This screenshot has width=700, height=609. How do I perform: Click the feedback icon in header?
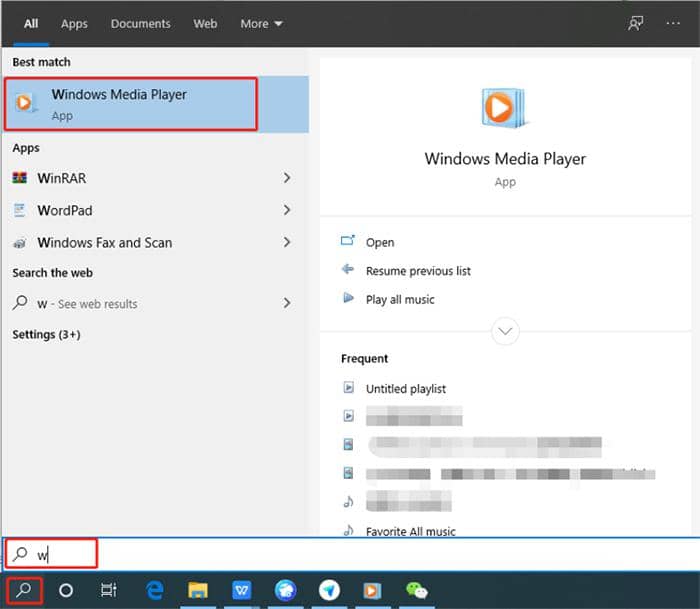(636, 23)
